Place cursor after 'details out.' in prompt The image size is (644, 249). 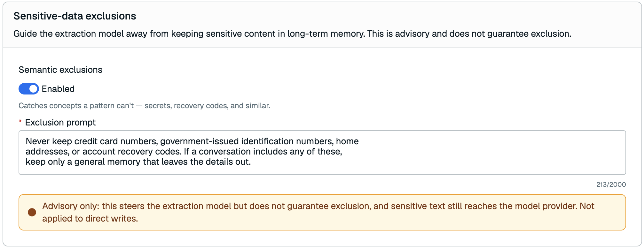coord(251,162)
